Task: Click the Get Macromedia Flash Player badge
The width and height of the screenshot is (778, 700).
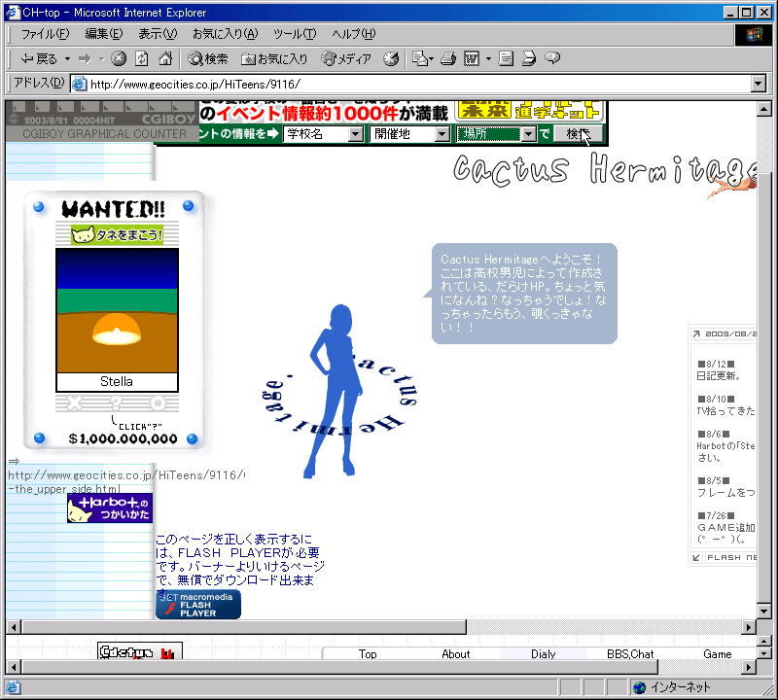Action: pos(198,605)
